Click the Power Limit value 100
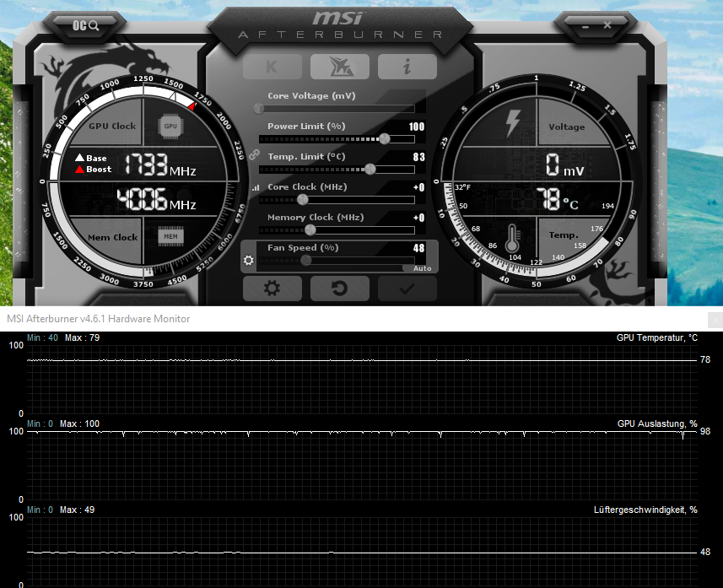 pos(417,127)
